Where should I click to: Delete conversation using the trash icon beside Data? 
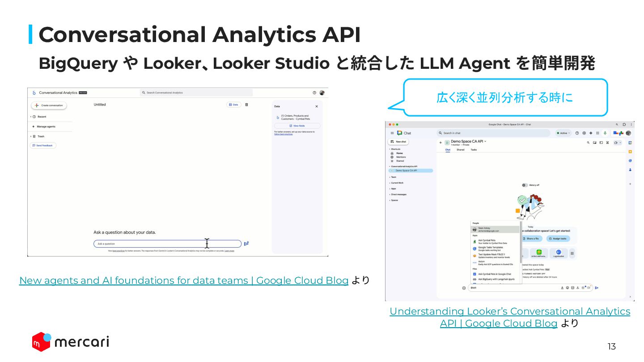coord(246,105)
